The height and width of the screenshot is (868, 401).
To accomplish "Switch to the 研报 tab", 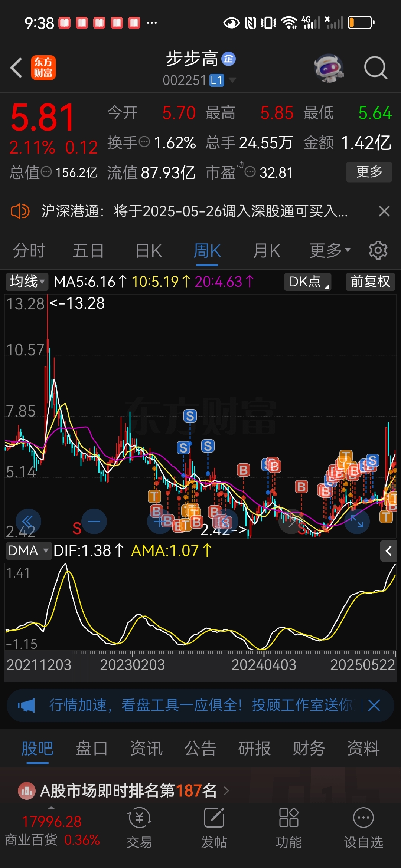I will click(254, 749).
